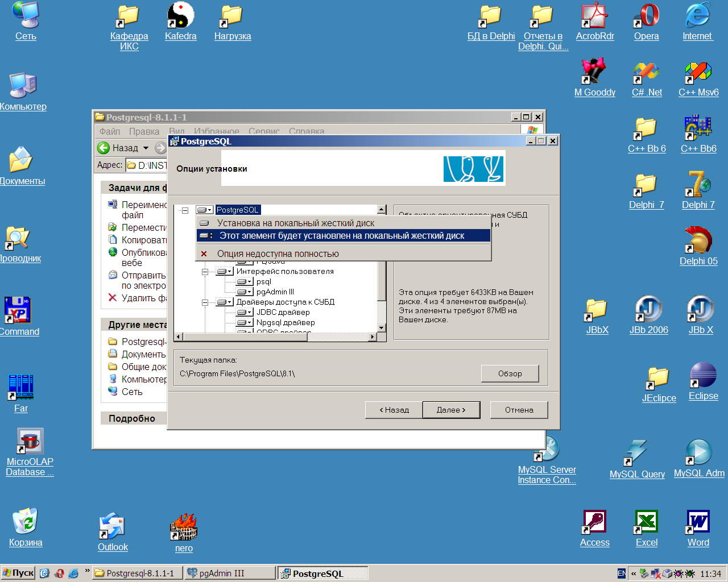
Task: Open the PostgreSQL root feature dropdown
Action: pyautogui.click(x=204, y=210)
